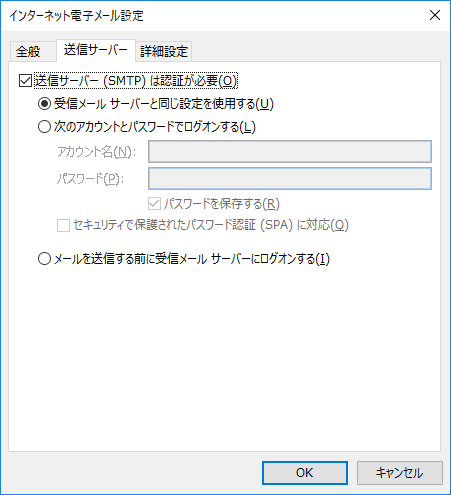Select the 送信サーバー tab
This screenshot has width=451, height=495.
[x=96, y=50]
